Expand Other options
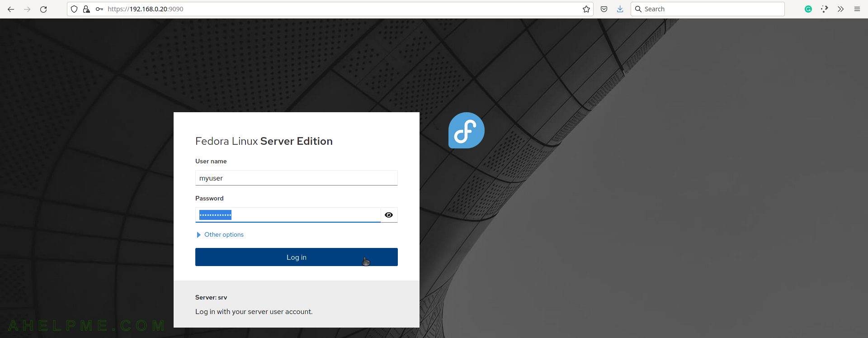The width and height of the screenshot is (868, 338). point(220,234)
